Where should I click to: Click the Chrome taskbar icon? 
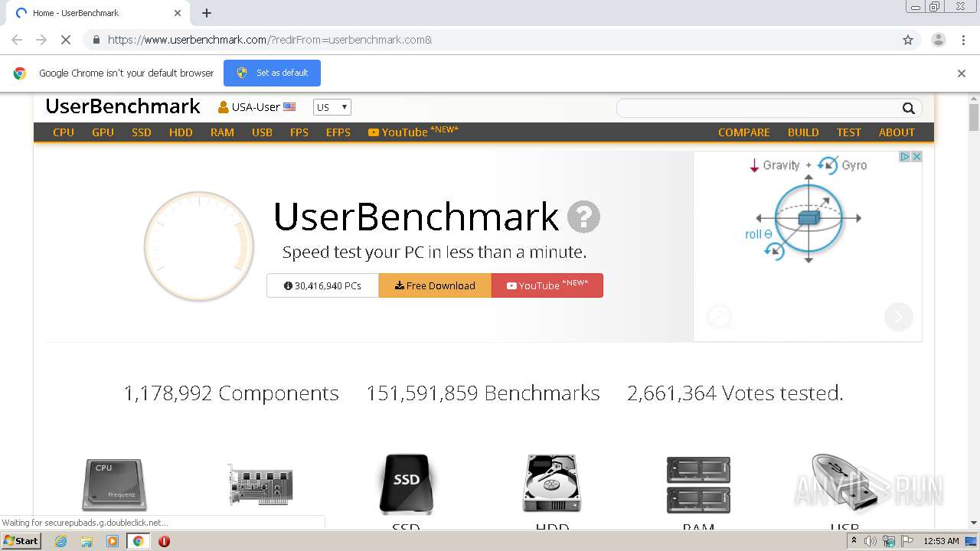[138, 541]
